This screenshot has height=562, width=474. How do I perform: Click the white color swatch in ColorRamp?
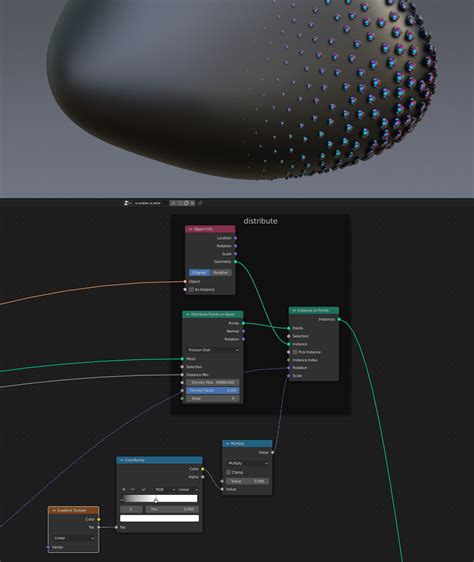(x=159, y=518)
